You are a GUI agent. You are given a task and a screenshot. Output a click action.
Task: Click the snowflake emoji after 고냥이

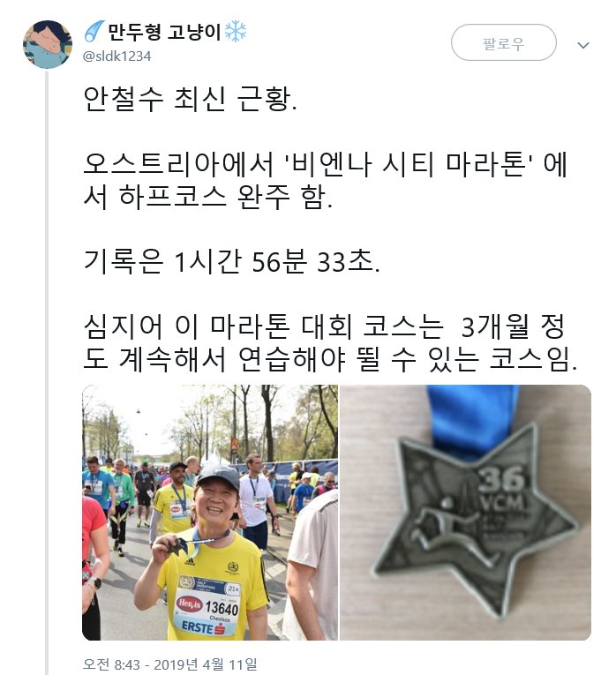click(x=236, y=32)
